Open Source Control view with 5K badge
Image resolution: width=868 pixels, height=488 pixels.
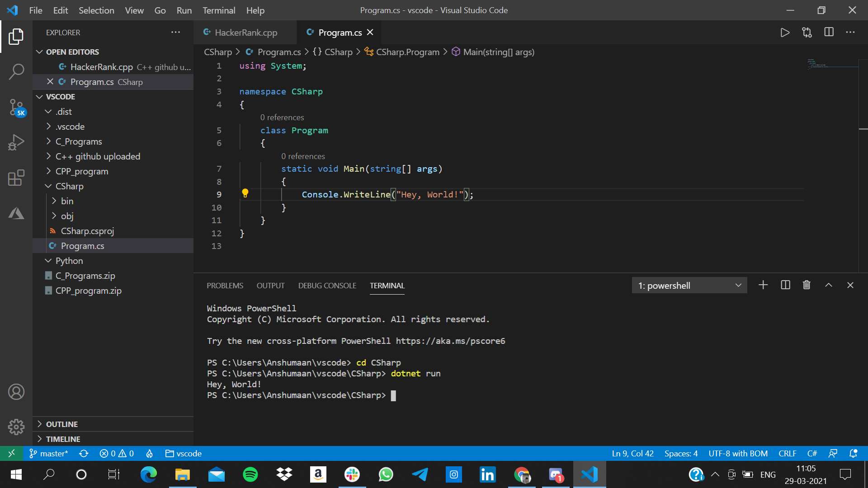(16, 107)
